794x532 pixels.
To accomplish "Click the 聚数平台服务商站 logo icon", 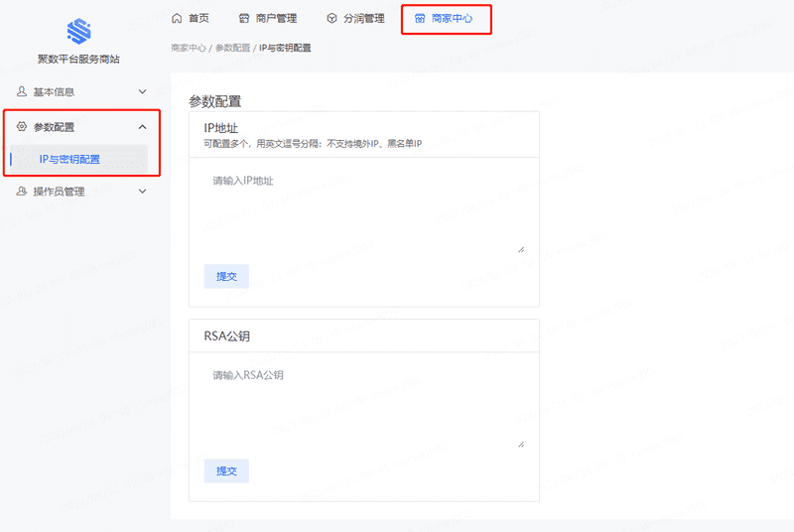I will pos(78,32).
